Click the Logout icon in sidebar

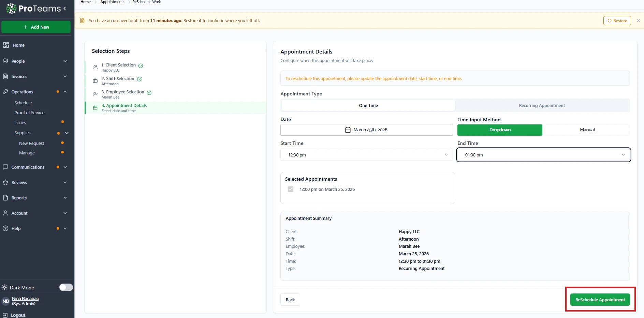5,315
